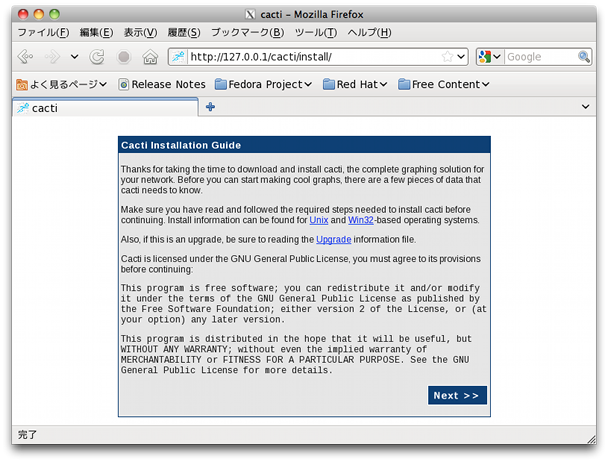Open the ブックマーク(B) menu
This screenshot has height=462, width=608.
(247, 32)
